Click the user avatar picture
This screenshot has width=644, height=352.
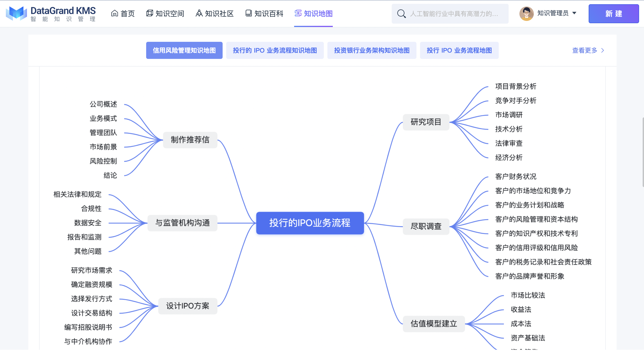coord(526,13)
